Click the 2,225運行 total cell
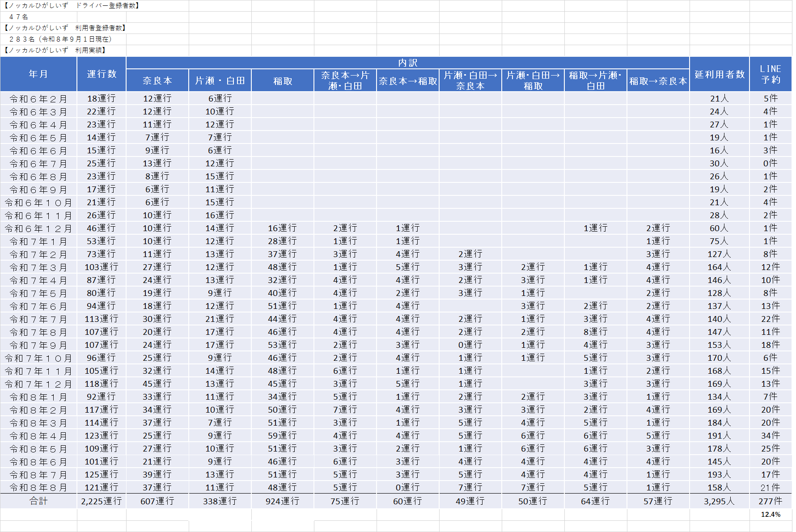Screen dimensions: 796x532 tap(102, 501)
